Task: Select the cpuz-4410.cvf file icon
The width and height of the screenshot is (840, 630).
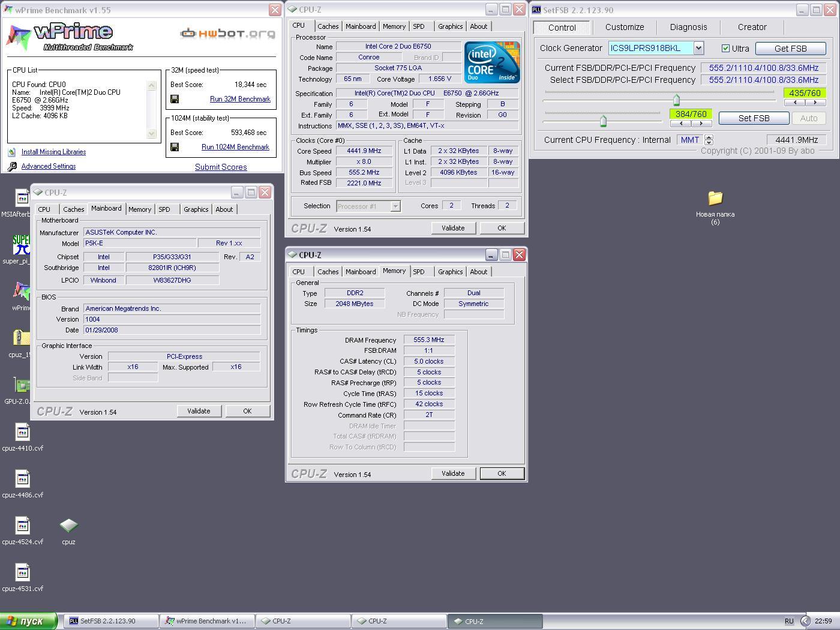Action: point(22,432)
